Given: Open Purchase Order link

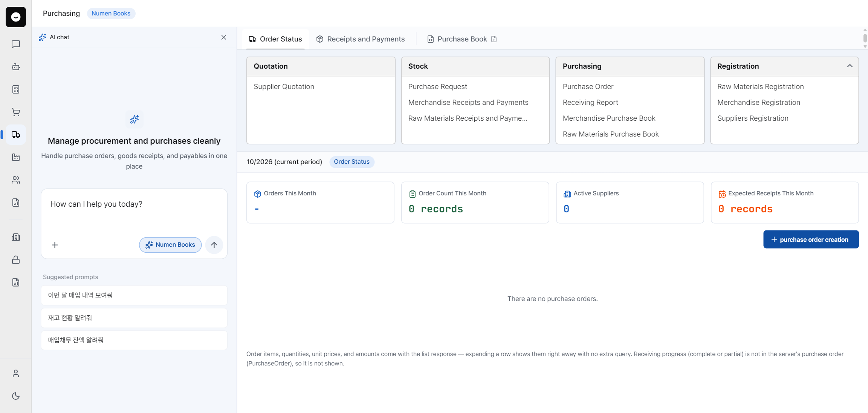Looking at the screenshot, I should click(588, 87).
